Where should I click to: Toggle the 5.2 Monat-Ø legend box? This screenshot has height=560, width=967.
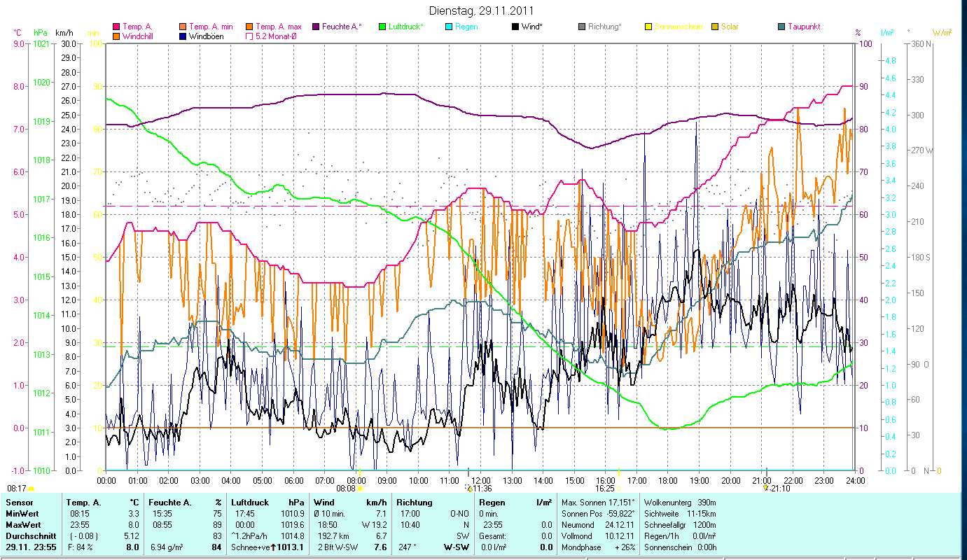pos(249,36)
